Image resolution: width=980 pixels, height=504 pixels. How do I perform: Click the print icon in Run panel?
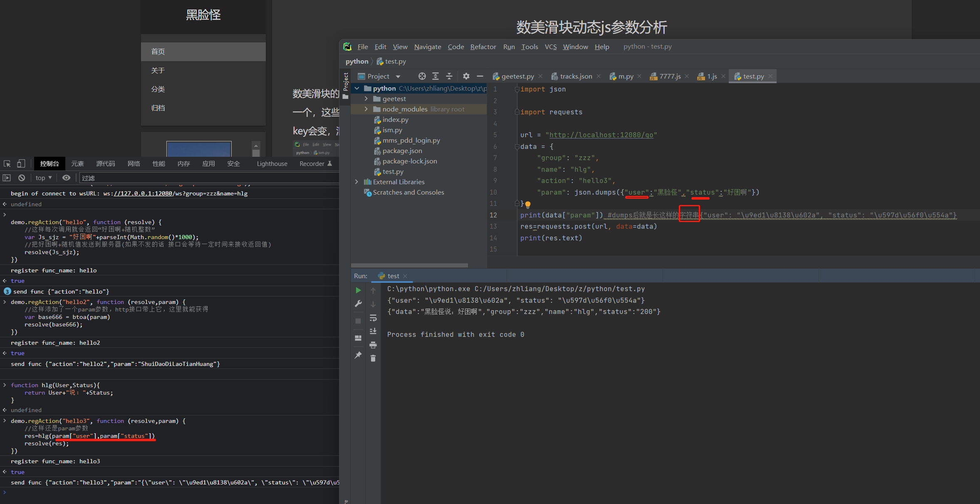point(373,345)
